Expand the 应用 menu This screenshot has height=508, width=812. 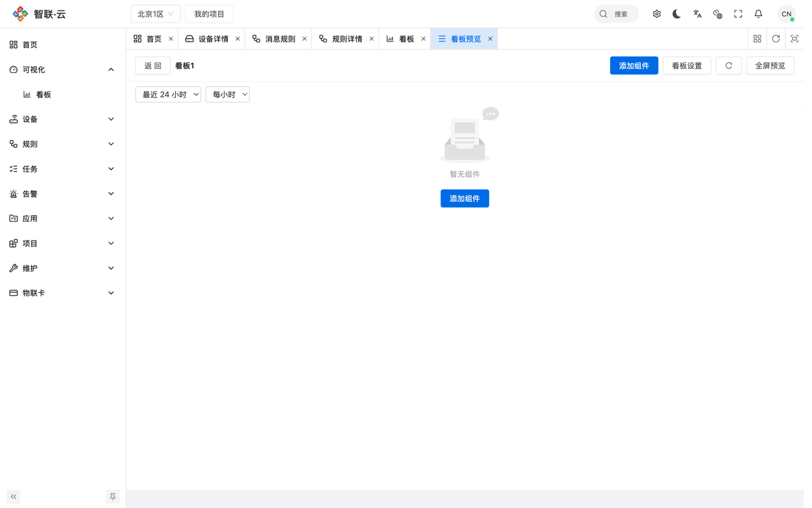[x=63, y=218]
